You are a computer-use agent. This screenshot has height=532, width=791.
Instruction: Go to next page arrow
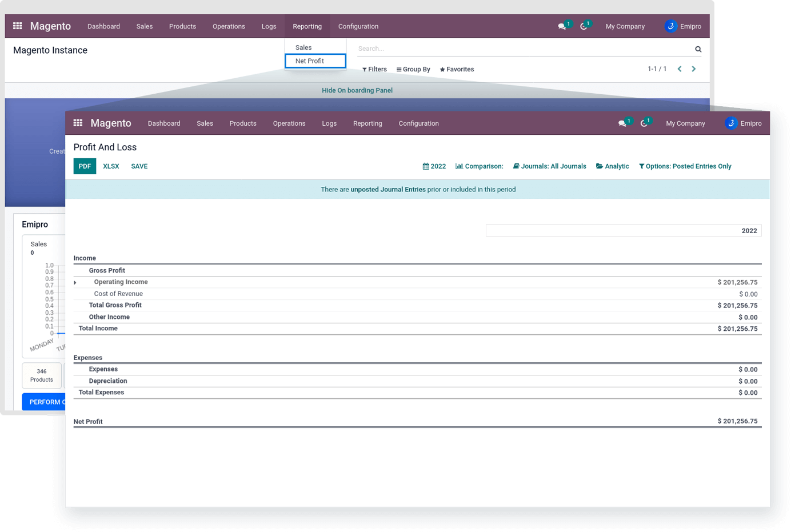click(694, 69)
